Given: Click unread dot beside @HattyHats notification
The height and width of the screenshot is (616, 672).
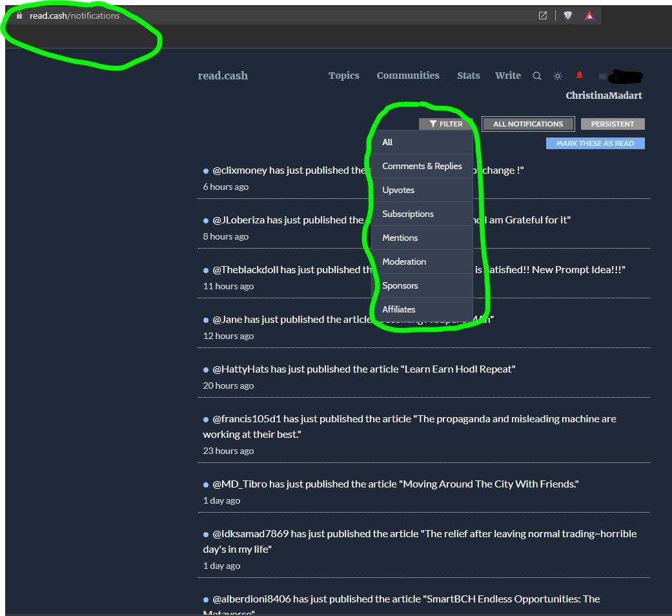Looking at the screenshot, I should point(206,370).
